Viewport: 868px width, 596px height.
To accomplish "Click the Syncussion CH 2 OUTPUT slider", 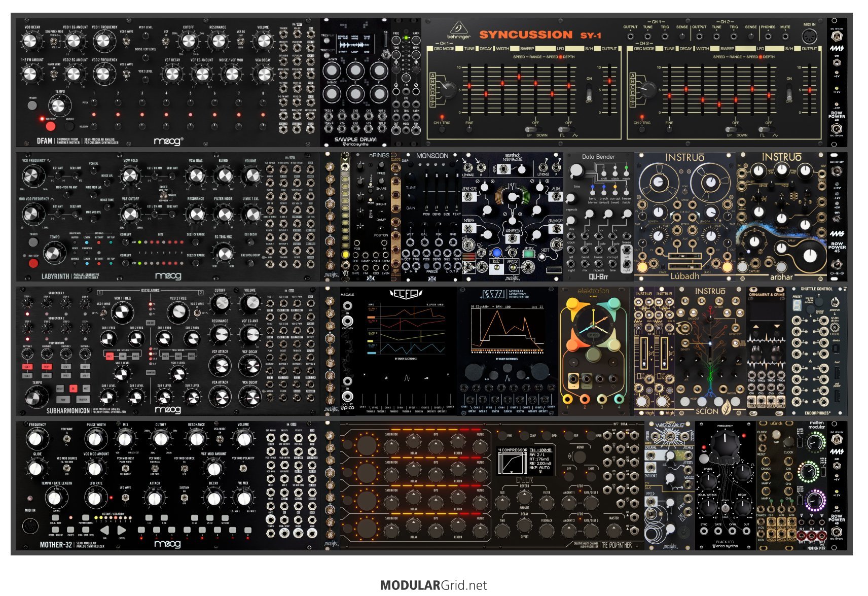I will pos(809,90).
